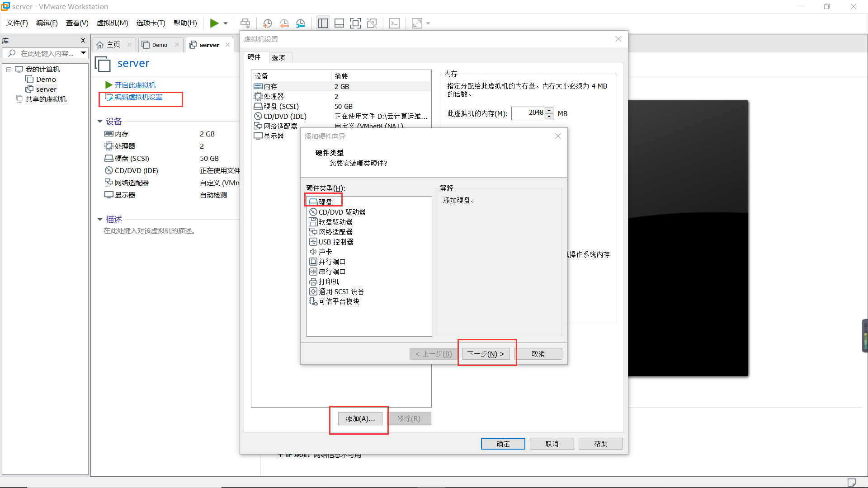Click 下一步(N) in the wizard
The height and width of the screenshot is (488, 868).
486,354
